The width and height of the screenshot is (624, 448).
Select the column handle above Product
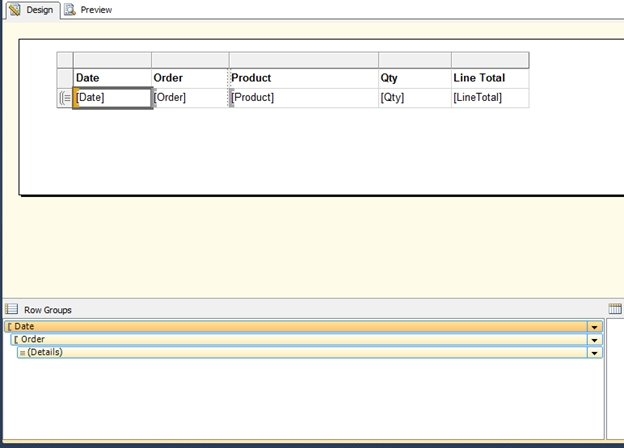coord(303,59)
